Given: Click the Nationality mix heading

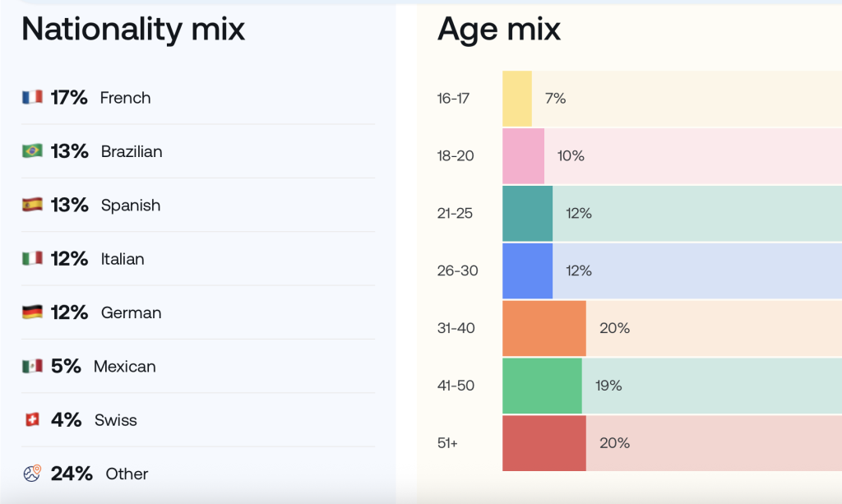Looking at the screenshot, I should [133, 29].
